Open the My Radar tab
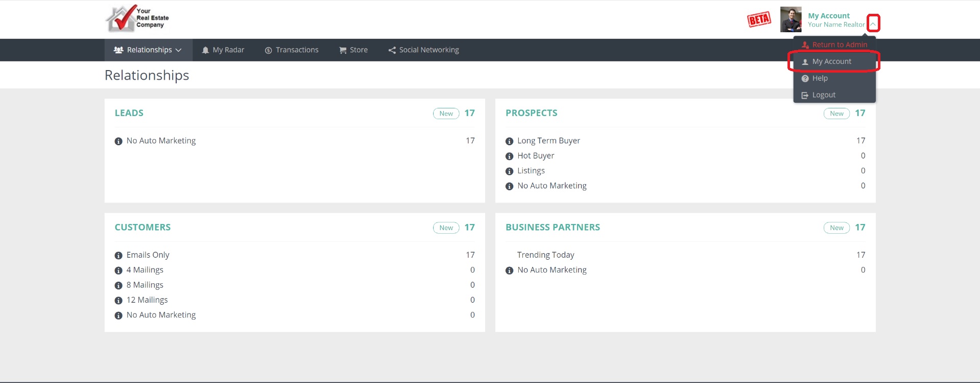 [223, 50]
